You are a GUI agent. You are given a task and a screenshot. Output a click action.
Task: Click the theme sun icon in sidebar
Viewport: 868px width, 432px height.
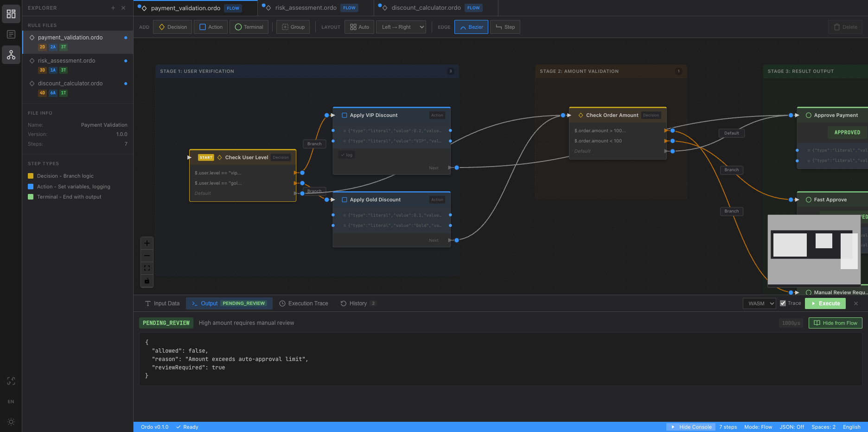pyautogui.click(x=11, y=422)
